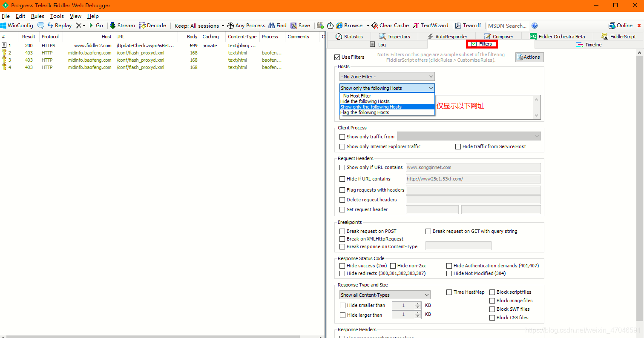Screen dimensions: 644x338
Task: Select 'Flag the following Hosts' option
Action: pos(387,112)
